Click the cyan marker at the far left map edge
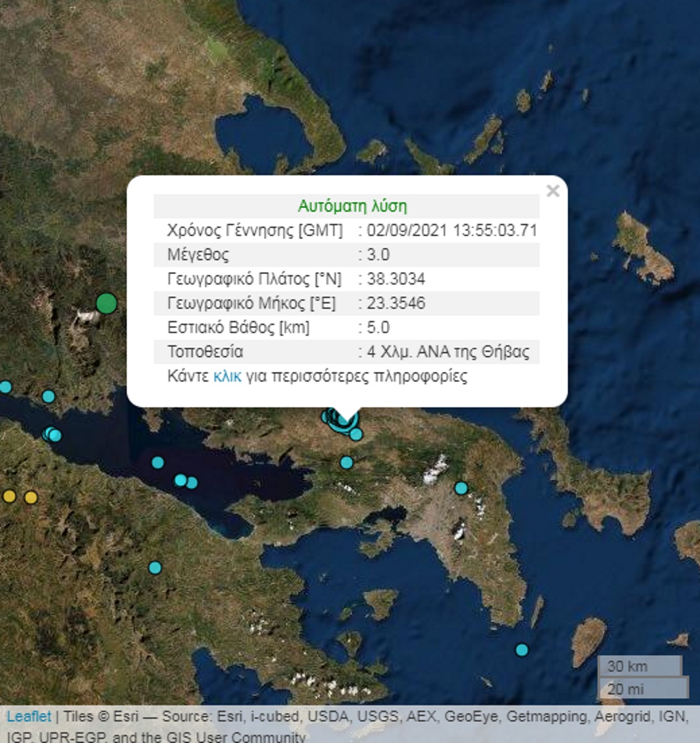Screen dimensions: 700x743 (5, 387)
